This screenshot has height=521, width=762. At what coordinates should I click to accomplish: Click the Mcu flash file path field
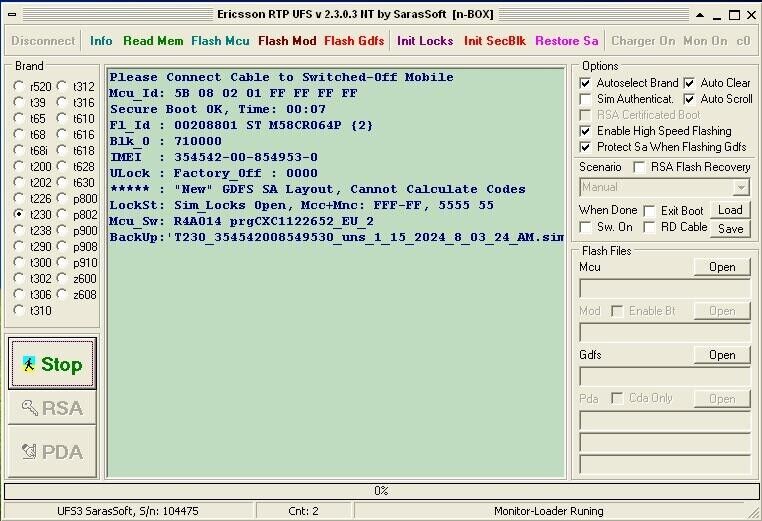tap(665, 288)
